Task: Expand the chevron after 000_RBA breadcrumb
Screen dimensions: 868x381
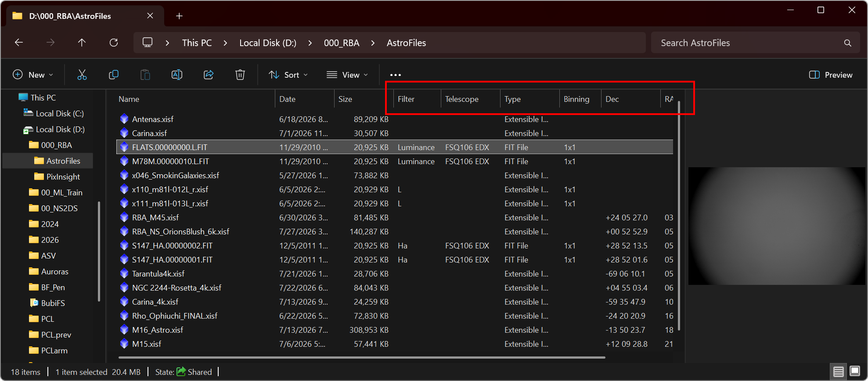Action: pyautogui.click(x=373, y=43)
